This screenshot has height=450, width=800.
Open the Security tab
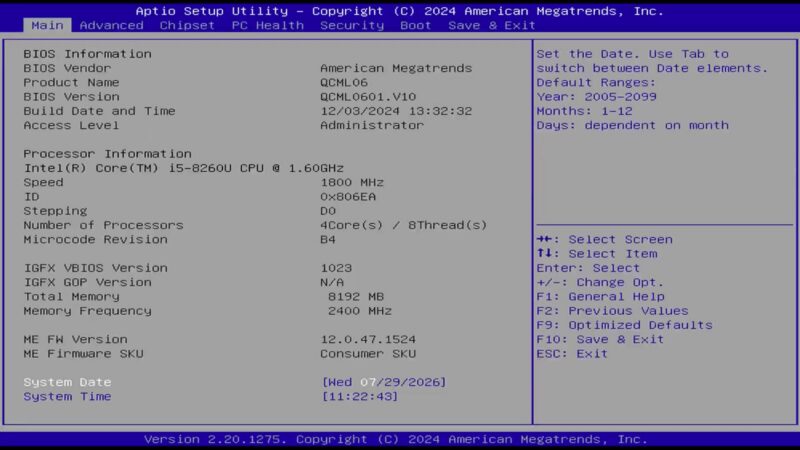[352, 26]
